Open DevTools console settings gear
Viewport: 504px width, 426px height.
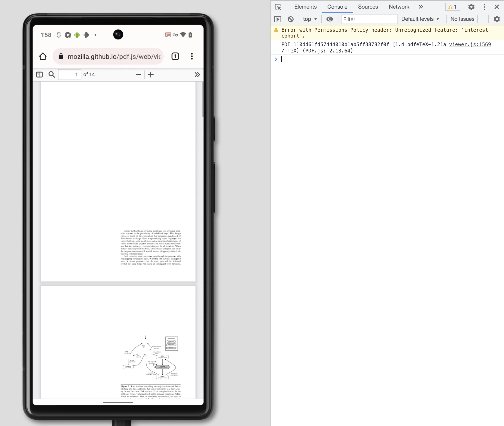point(497,19)
